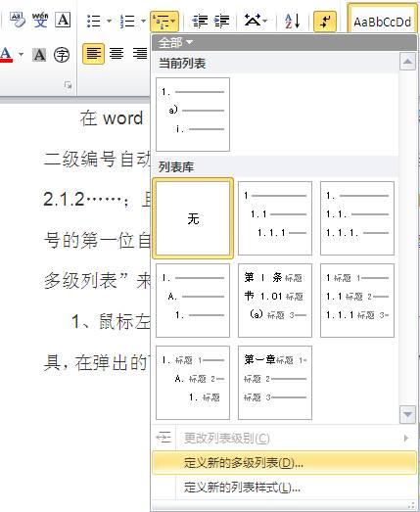This screenshot has height=512, width=420.
Task: Expand the bullets dropdown arrow
Action: pyautogui.click(x=109, y=22)
